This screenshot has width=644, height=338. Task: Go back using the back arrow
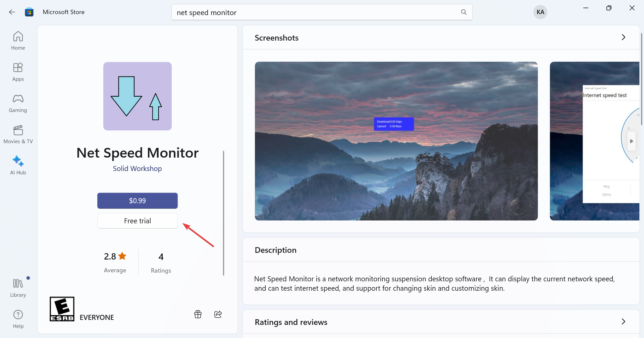(x=12, y=12)
